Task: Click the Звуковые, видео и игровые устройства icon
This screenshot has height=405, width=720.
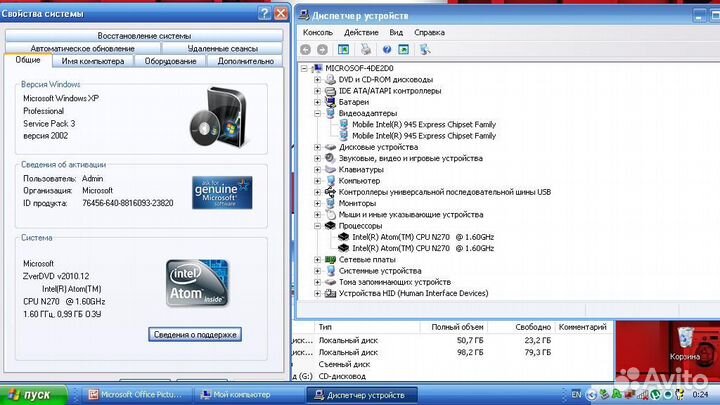Action: [330, 158]
